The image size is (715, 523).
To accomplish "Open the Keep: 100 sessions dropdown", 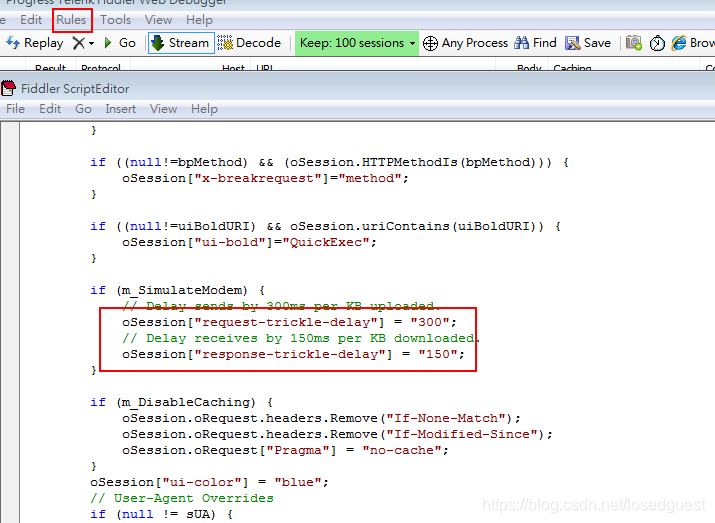I will [357, 43].
